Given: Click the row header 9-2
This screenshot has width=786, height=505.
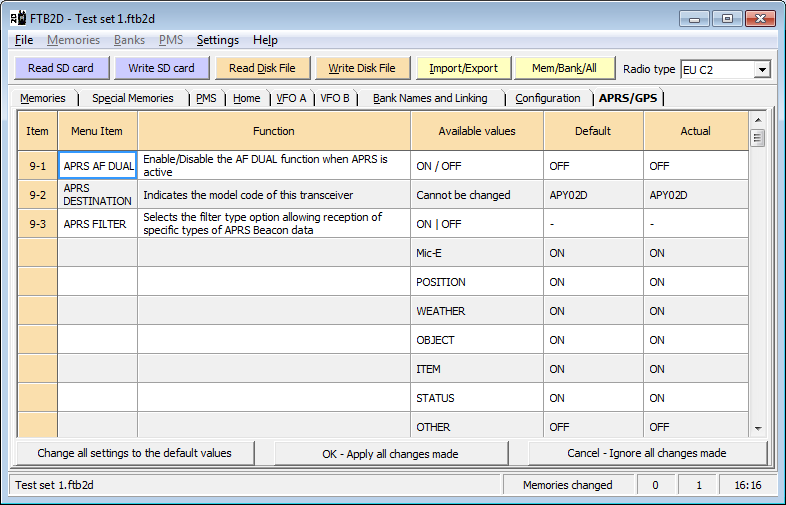Looking at the screenshot, I should pyautogui.click(x=38, y=195).
